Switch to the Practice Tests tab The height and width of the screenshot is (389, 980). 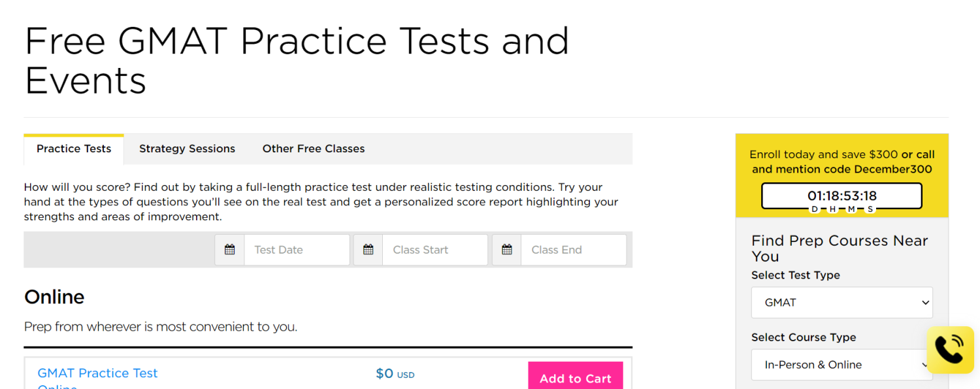74,149
